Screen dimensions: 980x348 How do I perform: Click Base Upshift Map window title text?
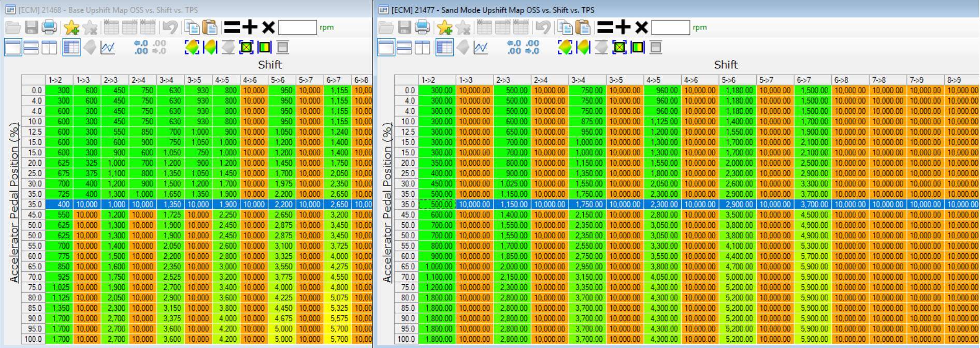108,10
